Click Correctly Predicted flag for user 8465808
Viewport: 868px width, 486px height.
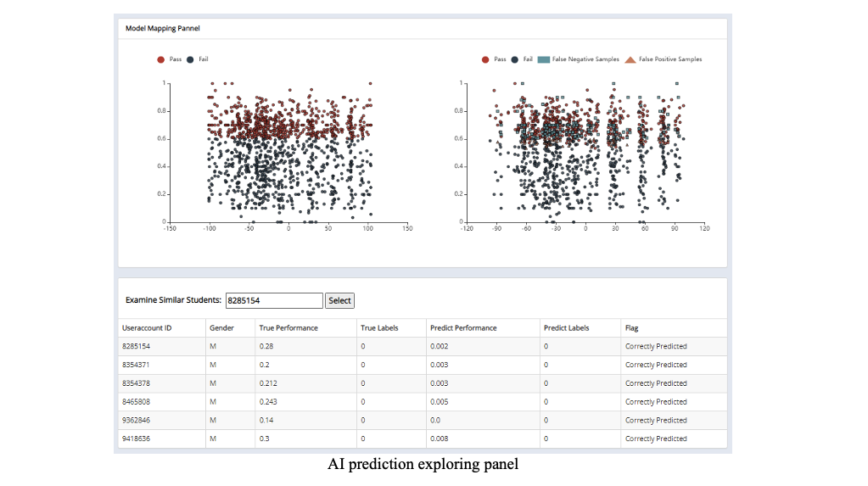point(656,402)
